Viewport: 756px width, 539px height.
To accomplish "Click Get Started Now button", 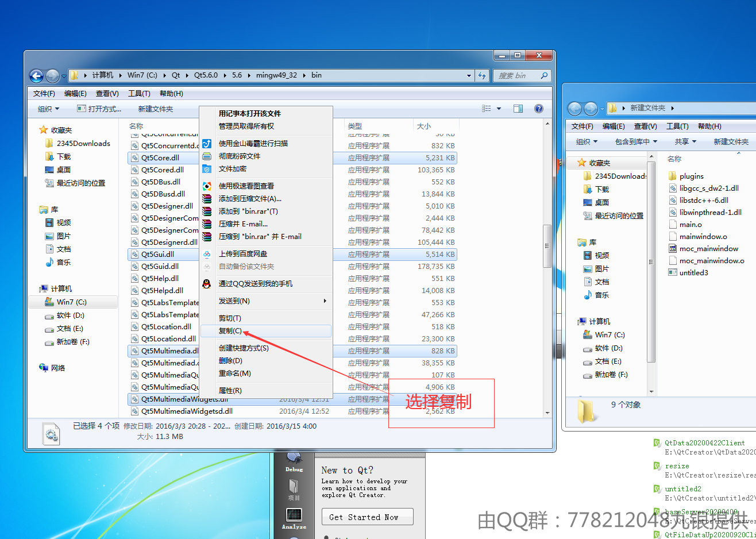I will coord(368,517).
